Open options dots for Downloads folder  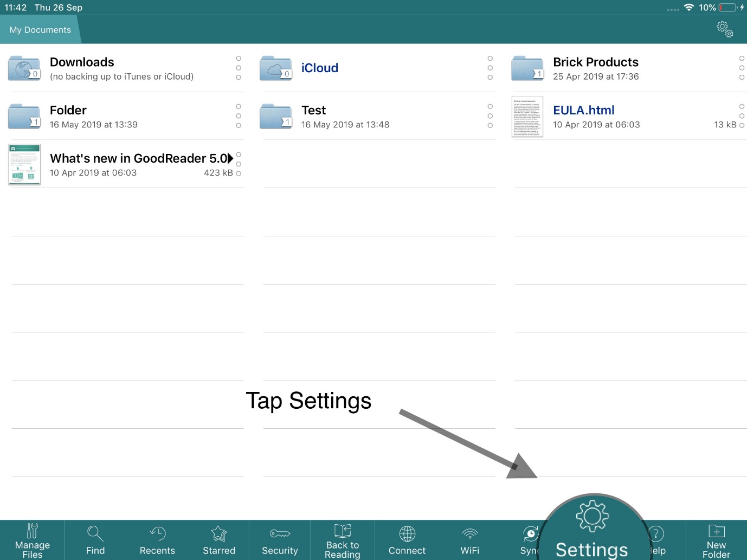239,68
